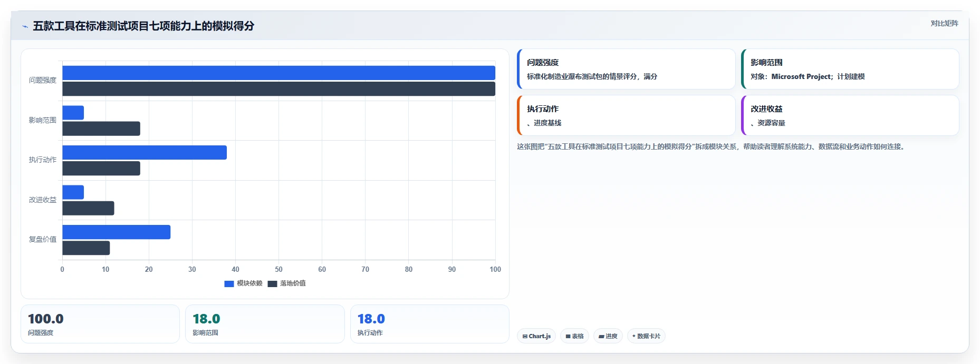This screenshot has width=980, height=364.
Task: Click the panel title 五款工具在标准测试项目七项能力上的模拟得分
Action: pyautogui.click(x=143, y=26)
